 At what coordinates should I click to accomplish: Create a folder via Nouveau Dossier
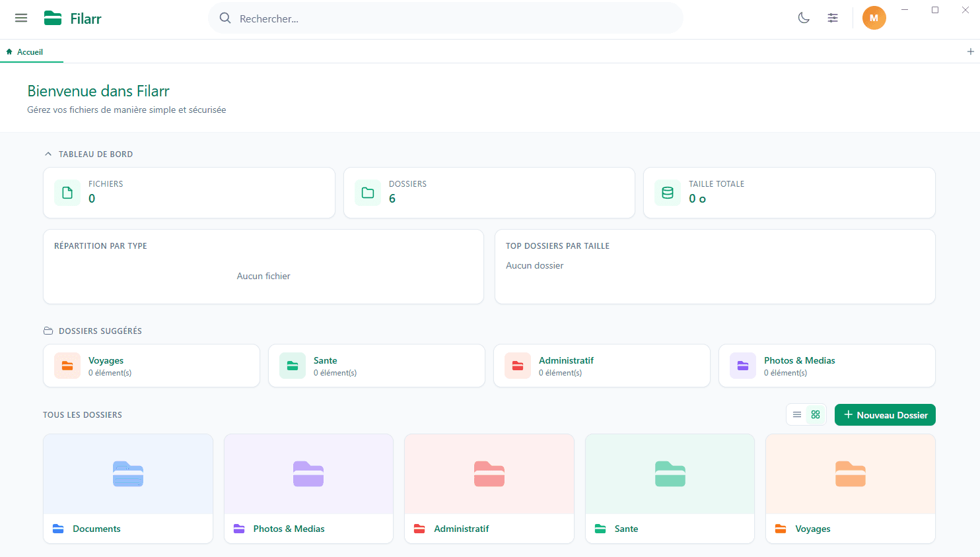point(885,414)
